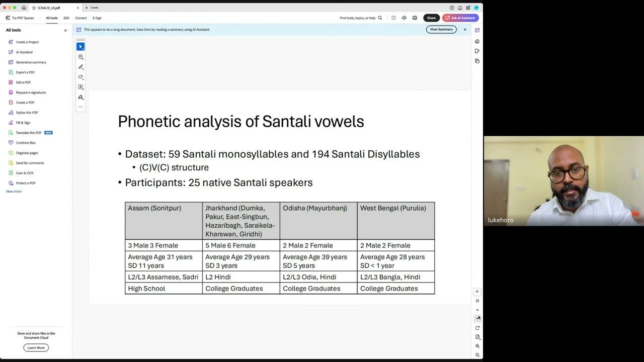
Task: Click Learn More about Document Cloud
Action: click(36, 347)
